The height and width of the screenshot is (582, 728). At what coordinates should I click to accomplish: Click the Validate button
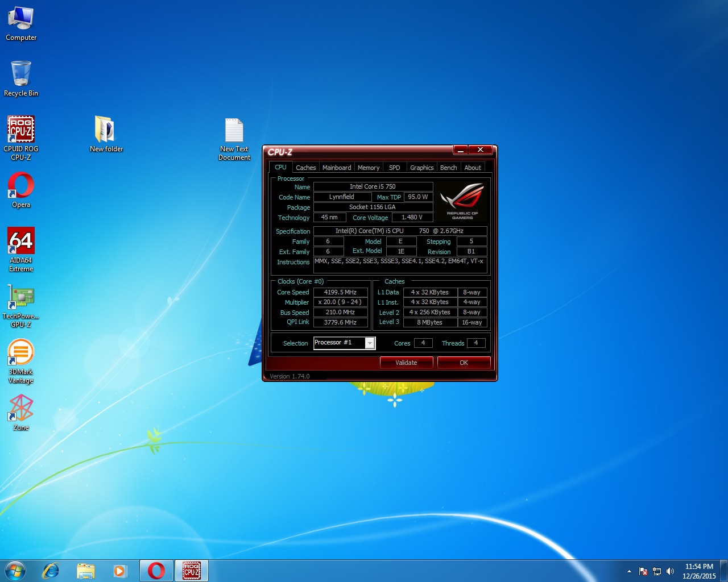(406, 363)
